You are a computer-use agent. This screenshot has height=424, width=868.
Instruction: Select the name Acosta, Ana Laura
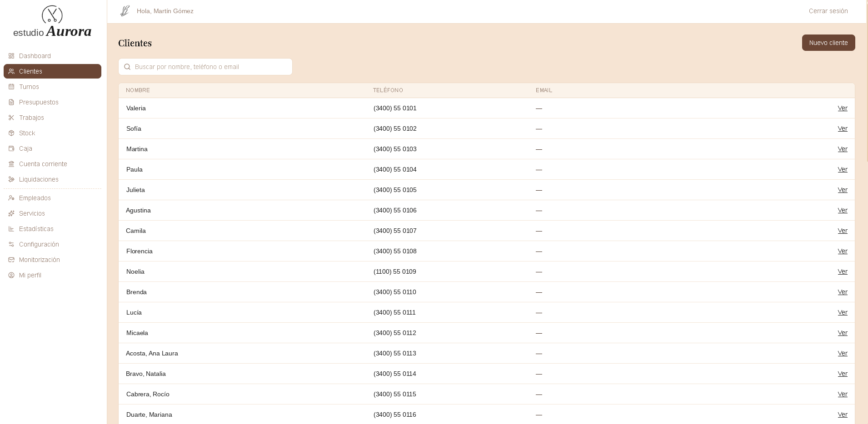pyautogui.click(x=152, y=353)
